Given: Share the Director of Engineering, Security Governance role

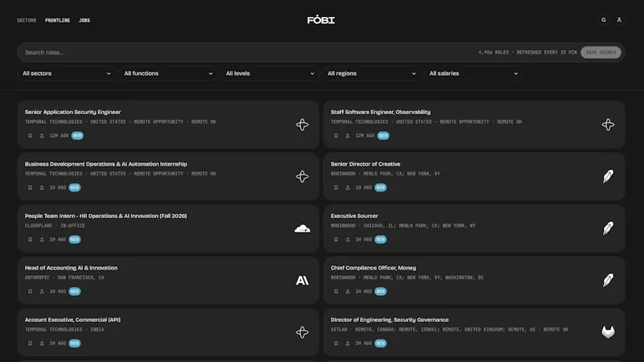Looking at the screenshot, I should coord(348,343).
